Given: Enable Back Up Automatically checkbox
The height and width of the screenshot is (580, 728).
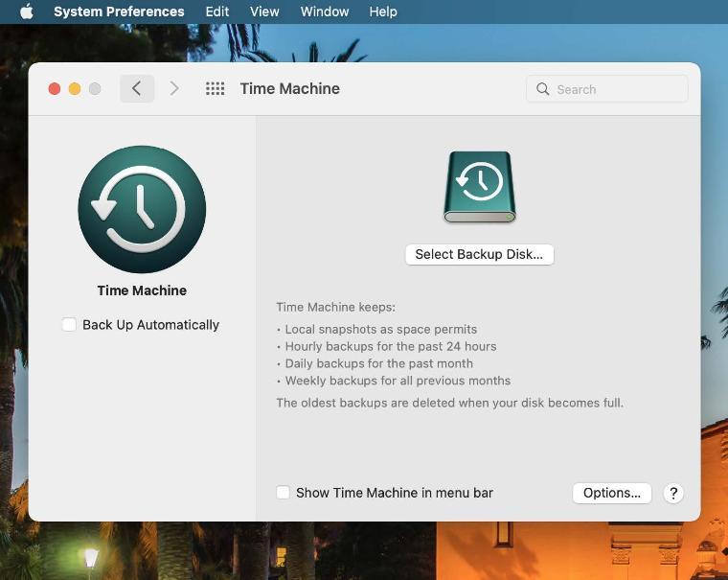Looking at the screenshot, I should click(x=69, y=324).
